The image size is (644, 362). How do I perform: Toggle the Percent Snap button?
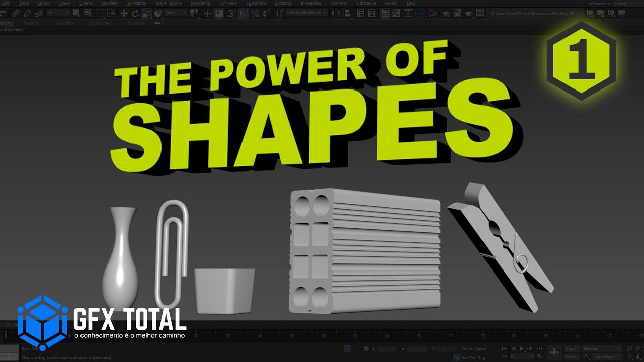click(255, 13)
